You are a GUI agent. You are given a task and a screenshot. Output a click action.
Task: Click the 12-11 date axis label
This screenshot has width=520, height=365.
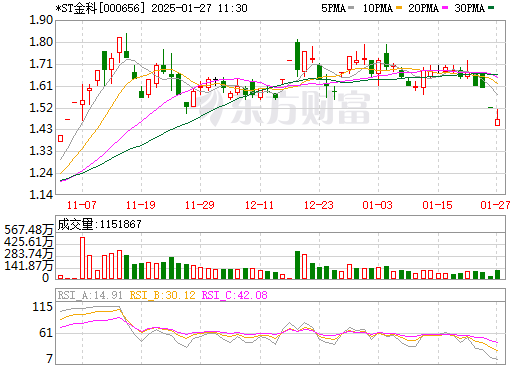pos(259,205)
